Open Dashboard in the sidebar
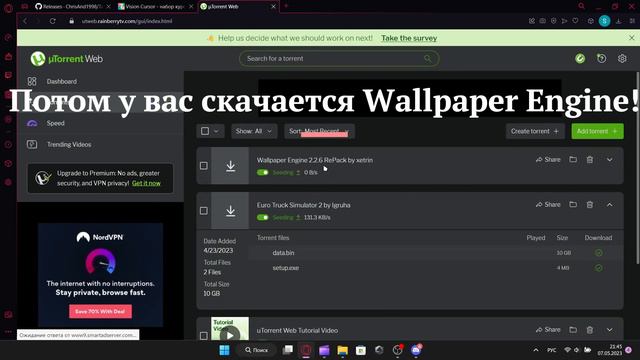 [x=61, y=82]
